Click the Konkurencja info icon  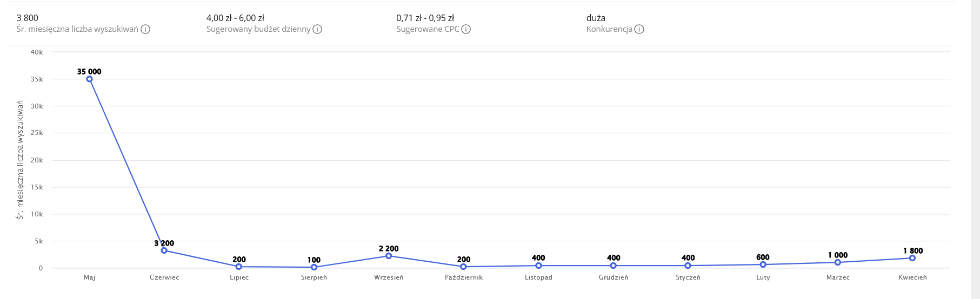pos(639,29)
